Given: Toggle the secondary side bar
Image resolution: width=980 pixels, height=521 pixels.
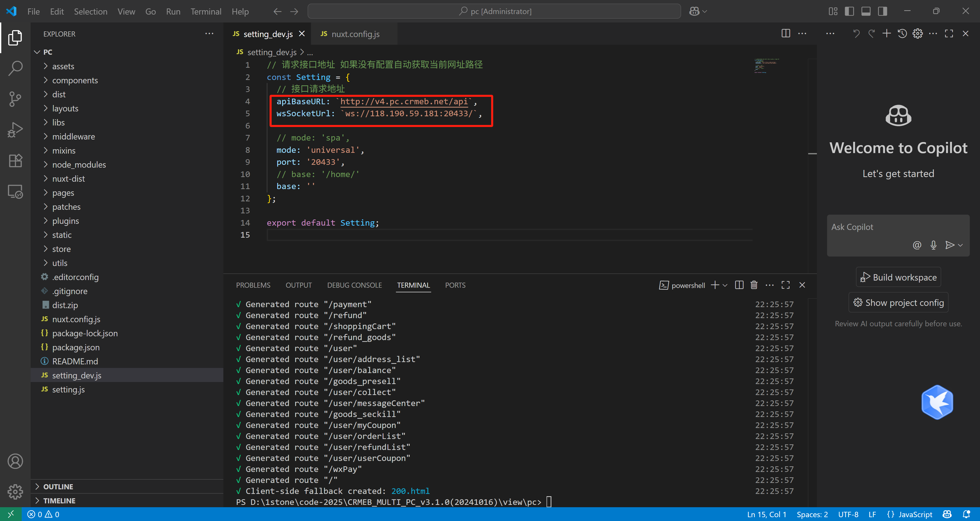Looking at the screenshot, I should 882,11.
